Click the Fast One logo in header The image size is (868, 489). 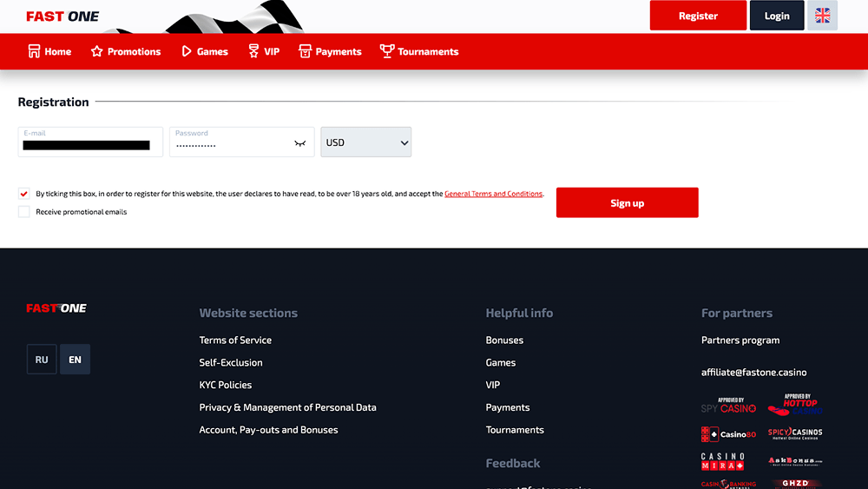62,17
